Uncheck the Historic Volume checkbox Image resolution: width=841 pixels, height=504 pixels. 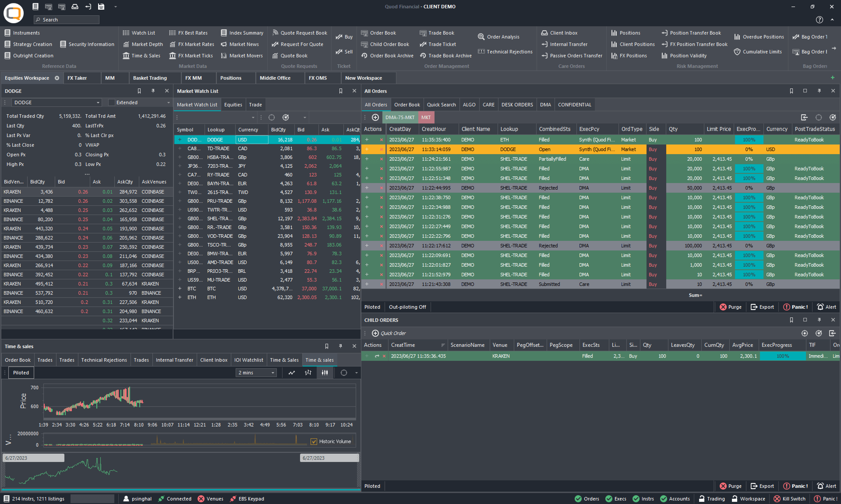tap(314, 442)
